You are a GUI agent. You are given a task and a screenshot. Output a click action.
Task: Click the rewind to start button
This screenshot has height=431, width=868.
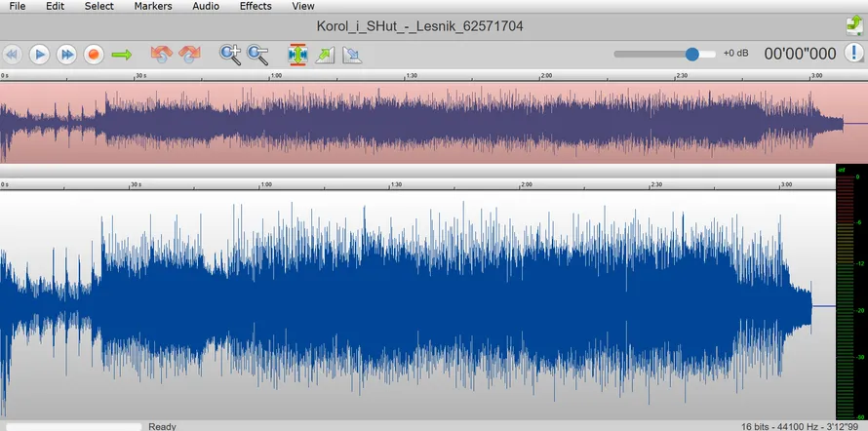click(13, 55)
